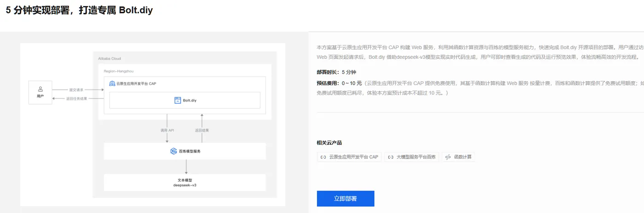
Task: Open the 大模型服务平台百炼 product tag
Action: click(412, 157)
